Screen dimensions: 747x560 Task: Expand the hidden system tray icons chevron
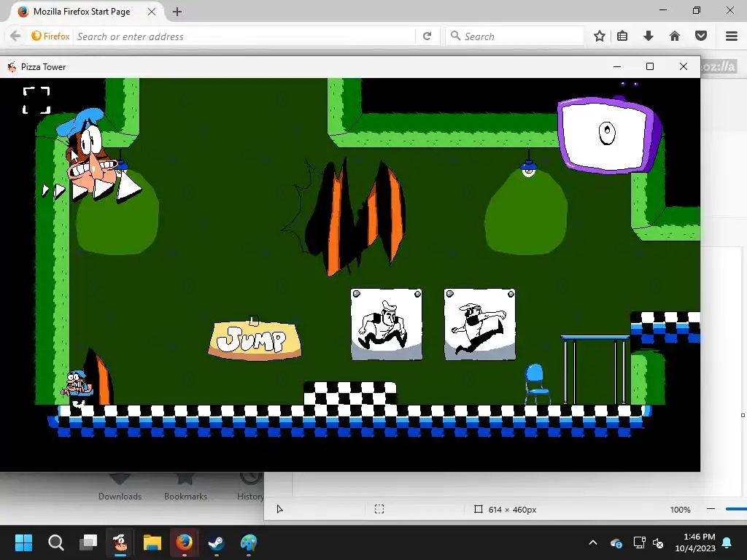(x=593, y=542)
